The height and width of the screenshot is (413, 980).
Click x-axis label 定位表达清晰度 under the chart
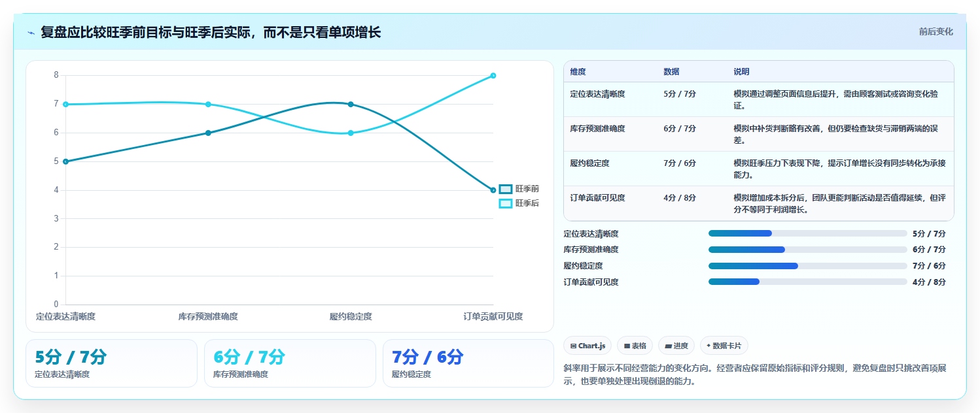(65, 316)
